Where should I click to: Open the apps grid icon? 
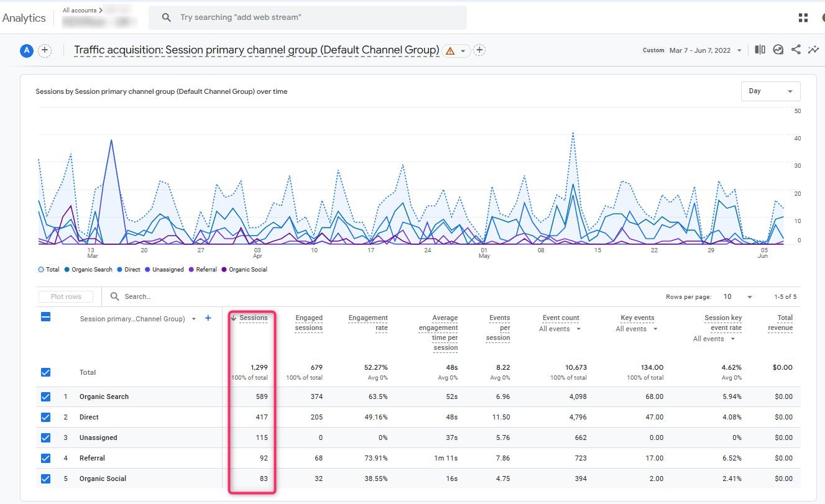[x=803, y=18]
